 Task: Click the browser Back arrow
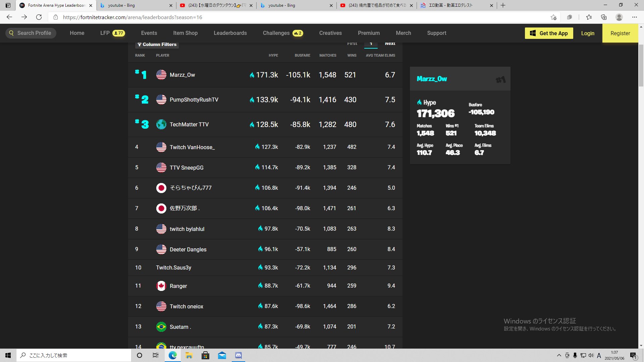coord(9,17)
